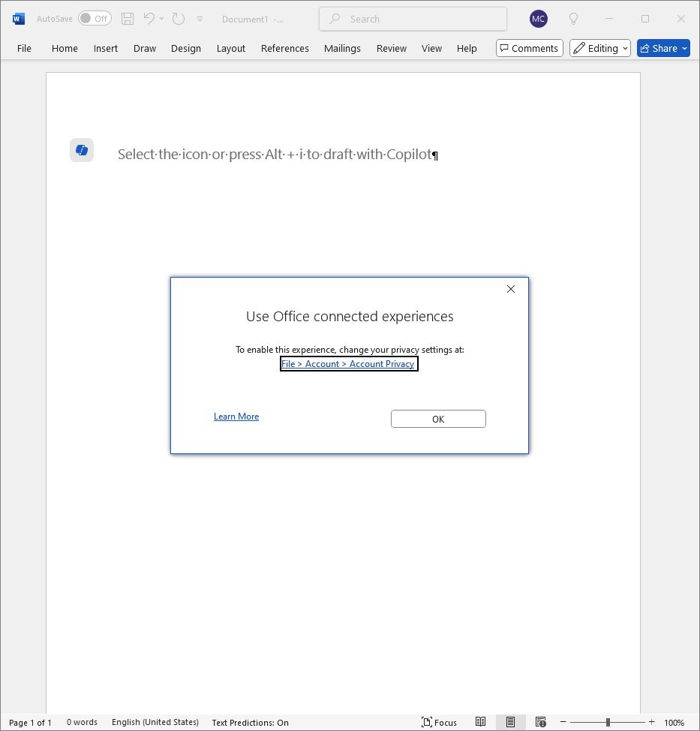The image size is (700, 731).
Task: Enable Focus mode in status bar
Action: 439,722
